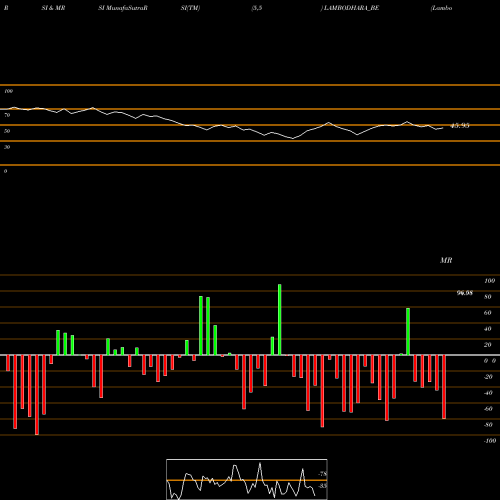
Task: Click the '-35' value in mini chart
Action: [x=323, y=486]
